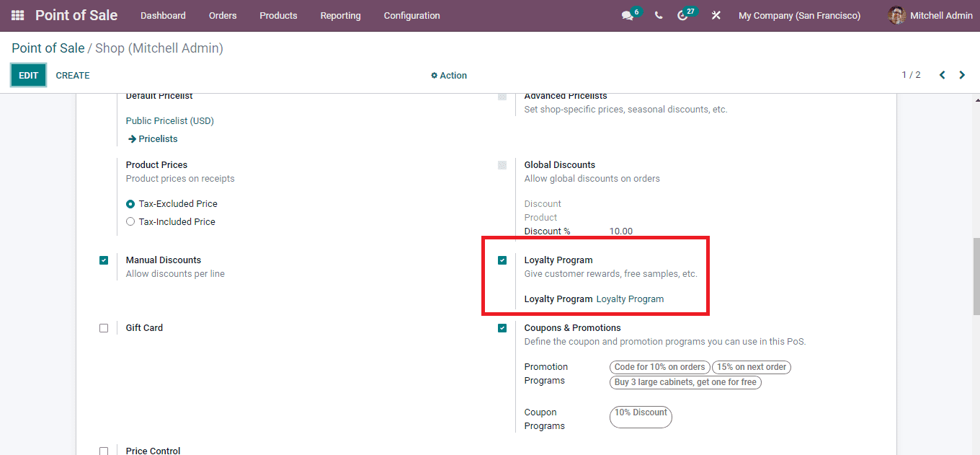
Task: Open the Reporting menu
Action: point(340,15)
